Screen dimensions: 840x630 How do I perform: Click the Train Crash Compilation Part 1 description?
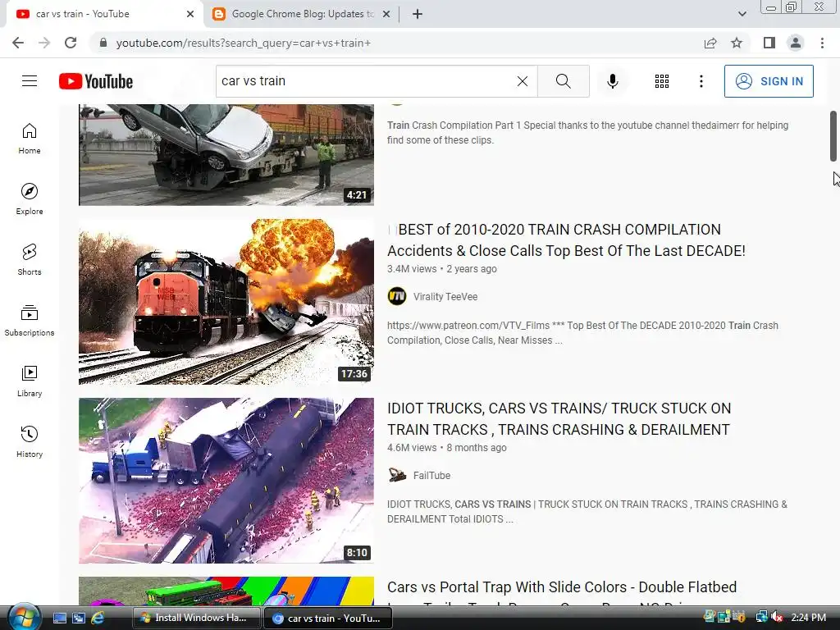tap(587, 132)
